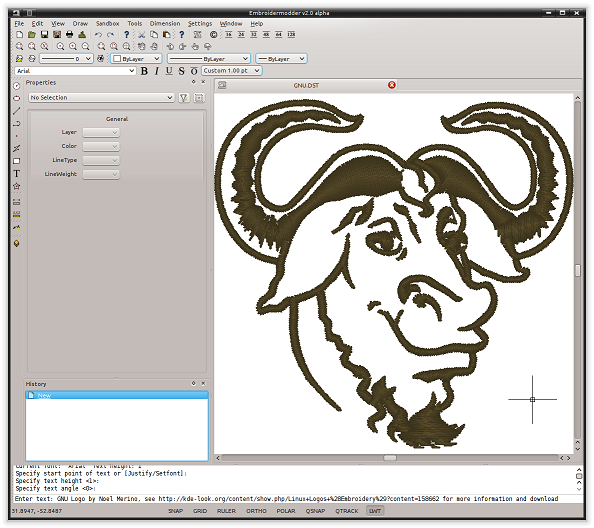Expand the No Selection combo box
This screenshot has width=594, height=528.
point(102,97)
